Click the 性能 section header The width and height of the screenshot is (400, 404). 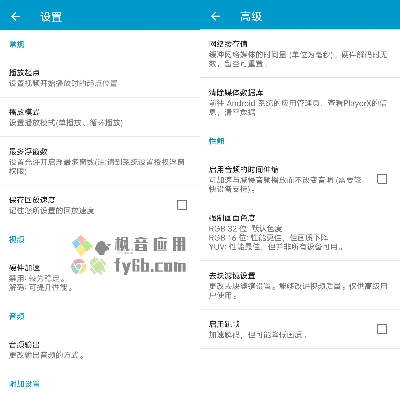(217, 141)
